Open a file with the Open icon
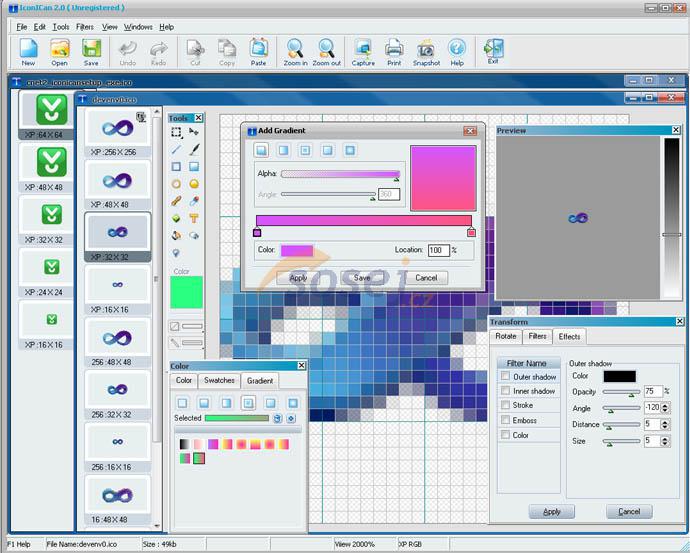Viewport: 690px width, 553px height. [x=59, y=52]
